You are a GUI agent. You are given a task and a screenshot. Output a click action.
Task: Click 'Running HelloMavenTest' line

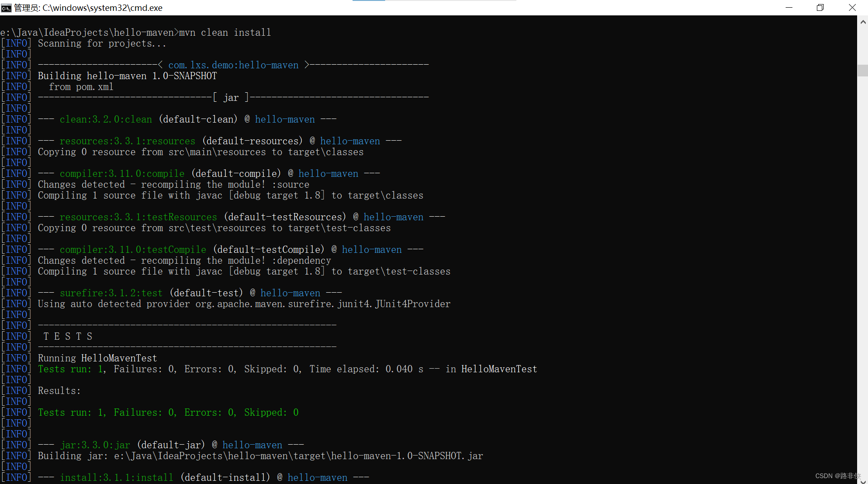[x=97, y=358]
